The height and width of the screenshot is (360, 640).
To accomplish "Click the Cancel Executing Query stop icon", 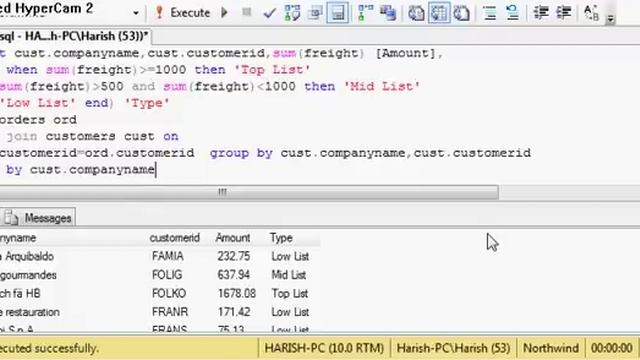I will click(x=247, y=12).
